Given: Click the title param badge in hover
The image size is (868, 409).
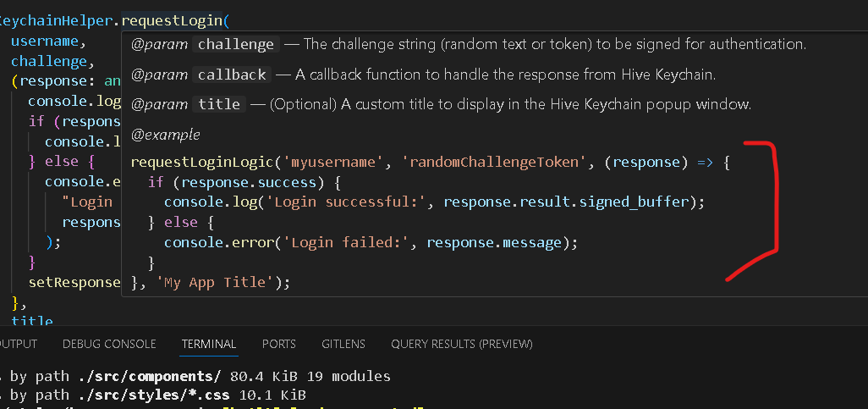Looking at the screenshot, I should pos(219,104).
